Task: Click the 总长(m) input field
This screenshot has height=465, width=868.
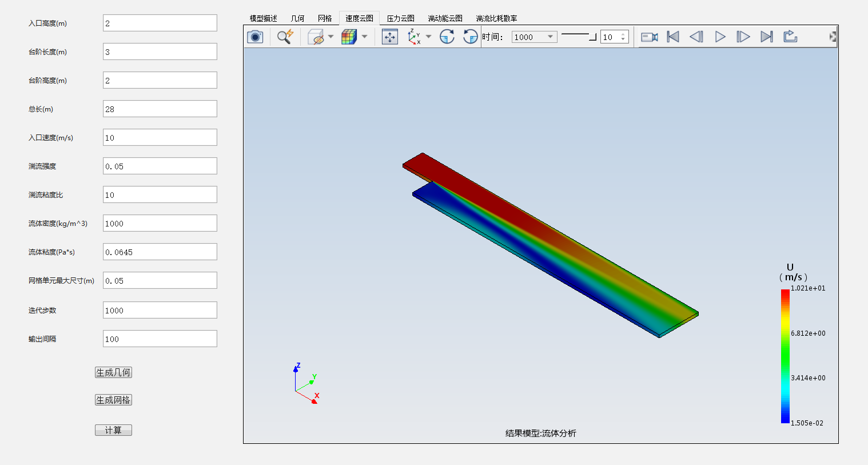Action: click(160, 109)
